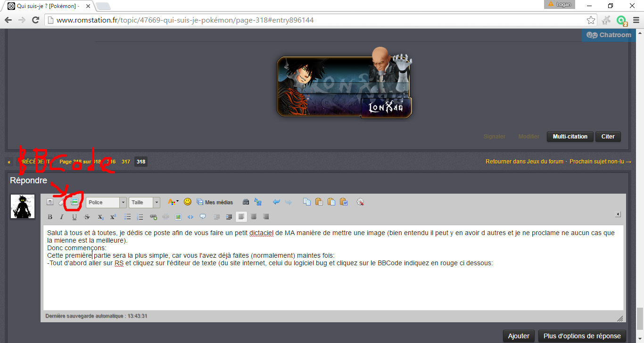Click the Redo arrow

pos(288,202)
